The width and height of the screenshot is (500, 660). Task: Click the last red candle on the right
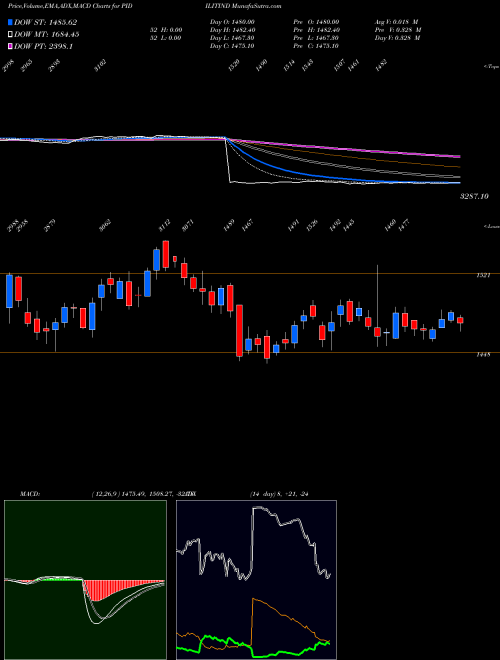[x=460, y=320]
